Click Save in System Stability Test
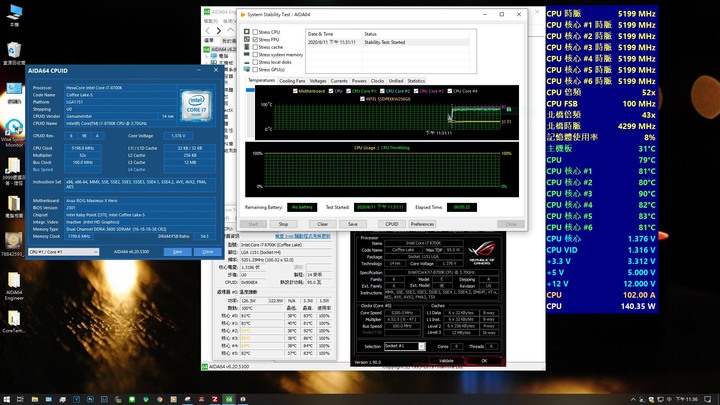The height and width of the screenshot is (405, 720). 353,224
